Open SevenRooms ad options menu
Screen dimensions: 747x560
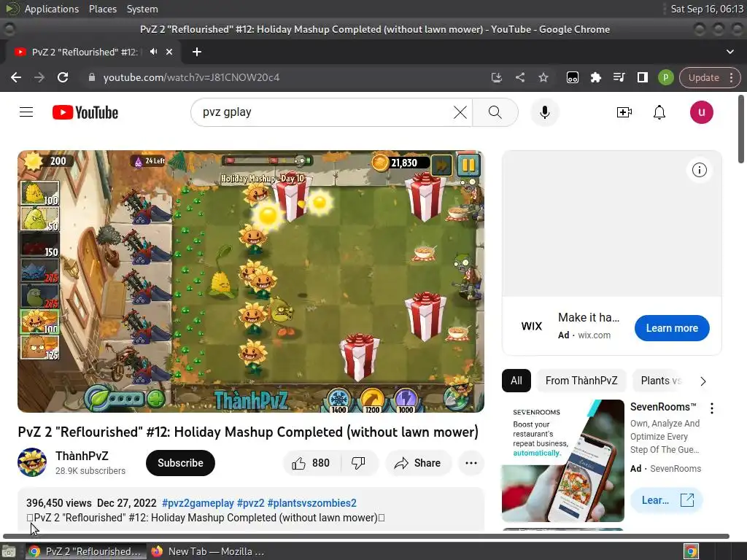click(712, 408)
